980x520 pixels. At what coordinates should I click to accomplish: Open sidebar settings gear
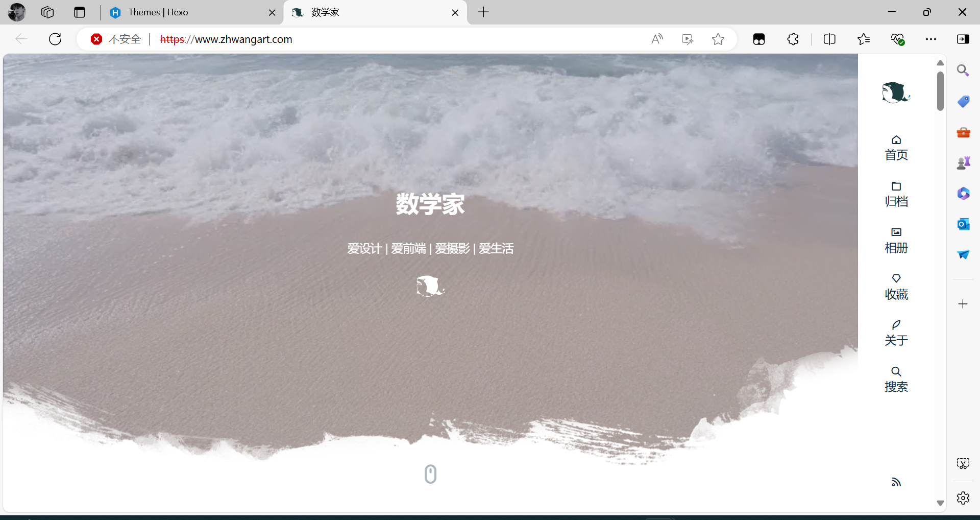[963, 498]
